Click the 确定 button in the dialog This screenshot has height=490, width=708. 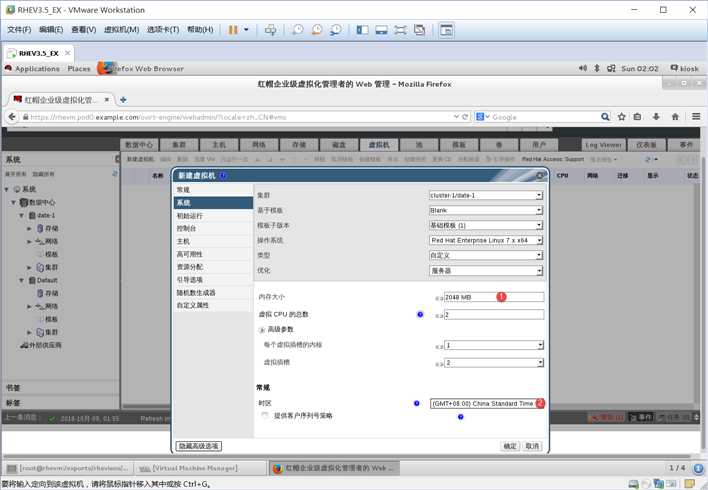[510, 446]
